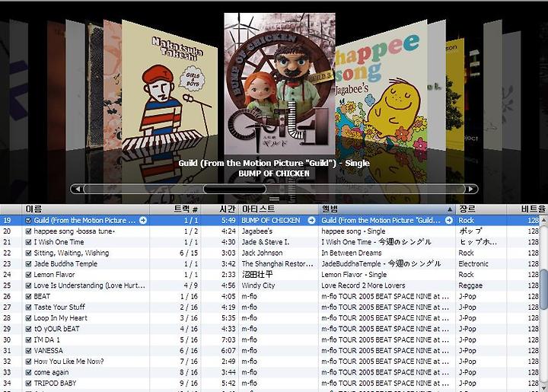
Task: Sort by the 장르 column header
Action: coord(481,209)
